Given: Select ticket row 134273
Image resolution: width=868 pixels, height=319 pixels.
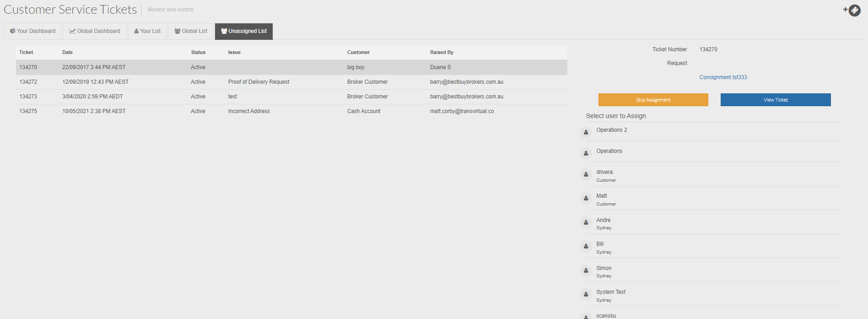Looking at the screenshot, I should point(28,97).
